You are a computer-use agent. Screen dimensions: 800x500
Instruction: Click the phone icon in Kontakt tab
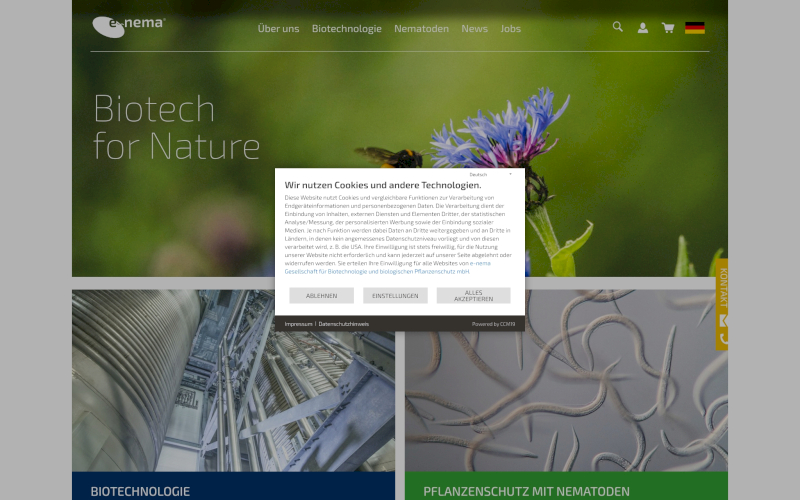click(x=723, y=339)
